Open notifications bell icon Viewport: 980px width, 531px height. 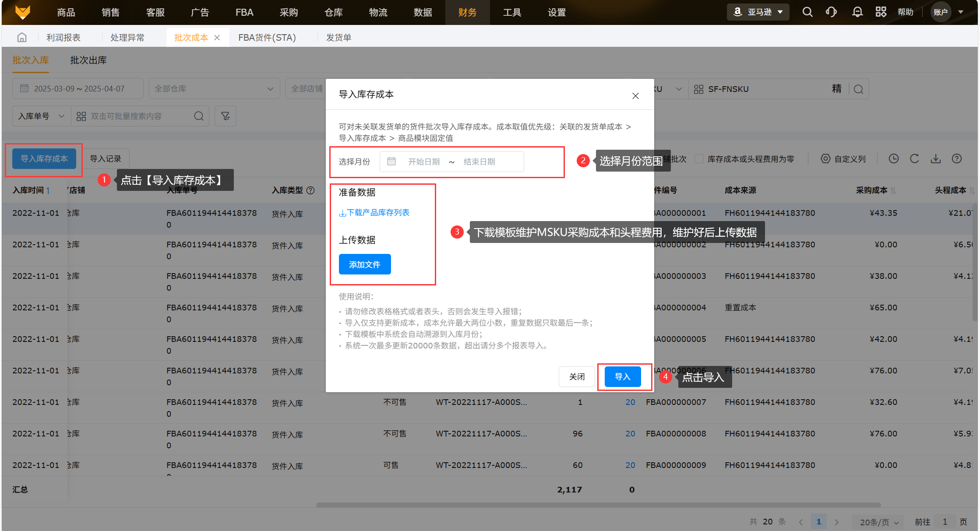click(857, 12)
